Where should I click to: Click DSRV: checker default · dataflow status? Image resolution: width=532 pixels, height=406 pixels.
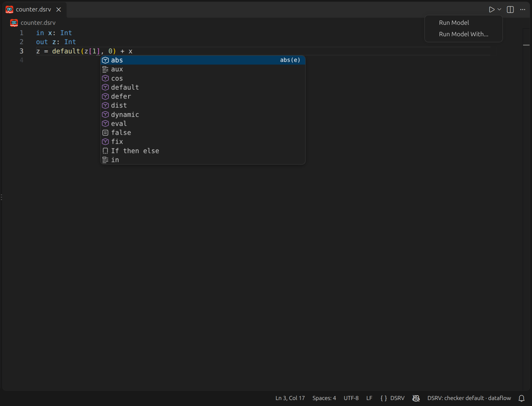[469, 398]
